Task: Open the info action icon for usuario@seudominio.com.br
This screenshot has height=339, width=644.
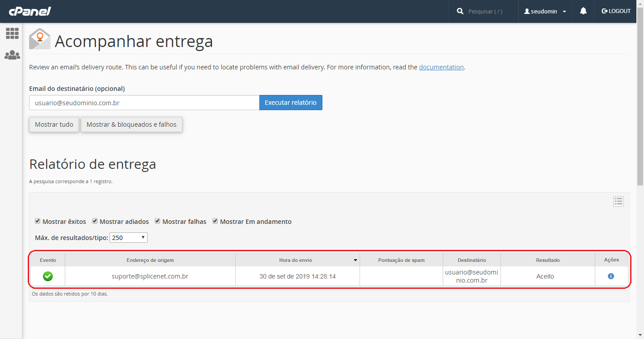Action: (x=611, y=276)
